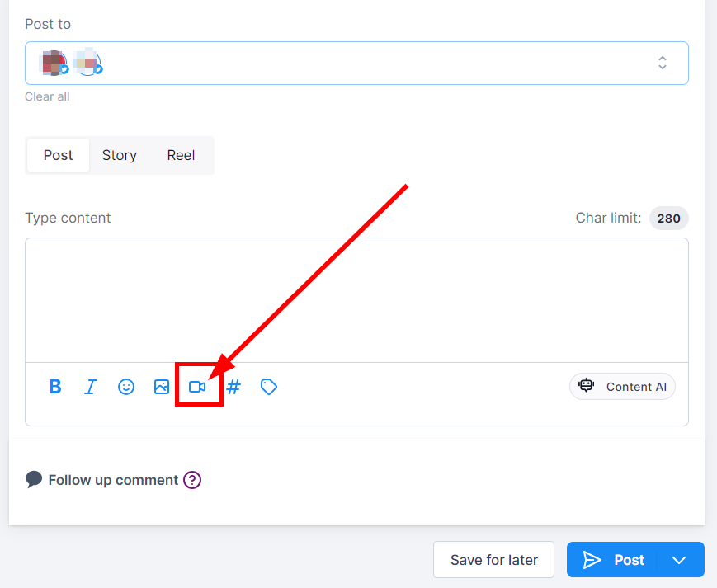Open the Post button dropdown arrow
Screen dimensions: 717x588
[x=679, y=560]
